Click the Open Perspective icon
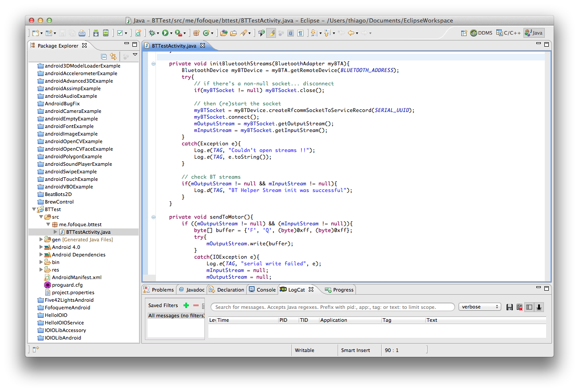Viewport: 579px width, 392px height. (x=464, y=33)
